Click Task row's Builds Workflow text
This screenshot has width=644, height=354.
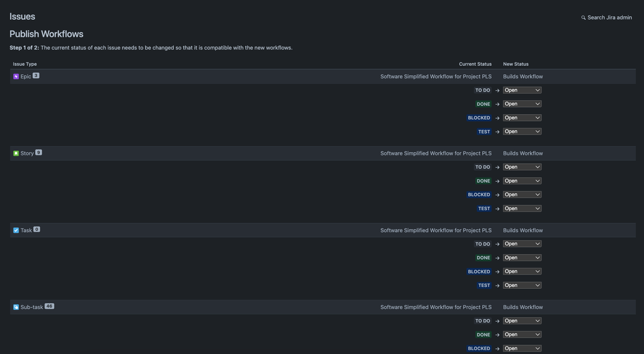523,230
